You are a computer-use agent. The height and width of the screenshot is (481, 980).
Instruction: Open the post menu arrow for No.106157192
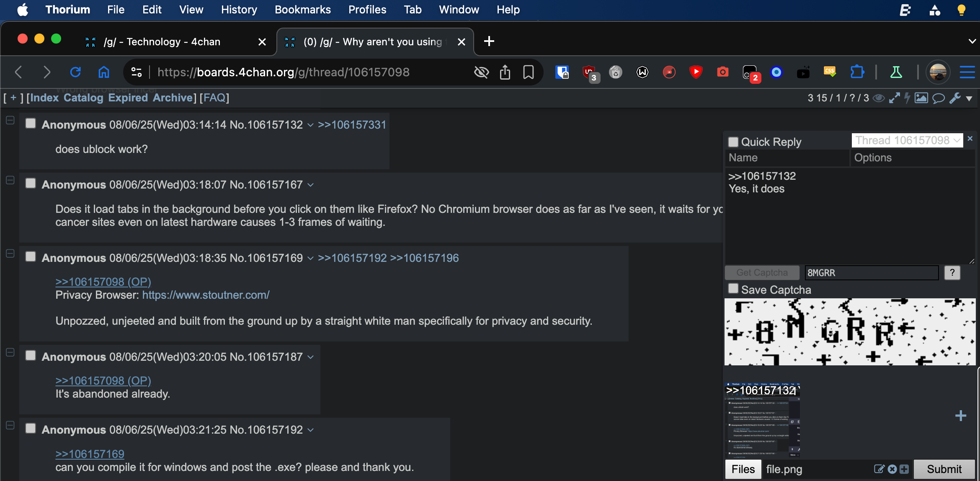[310, 430]
